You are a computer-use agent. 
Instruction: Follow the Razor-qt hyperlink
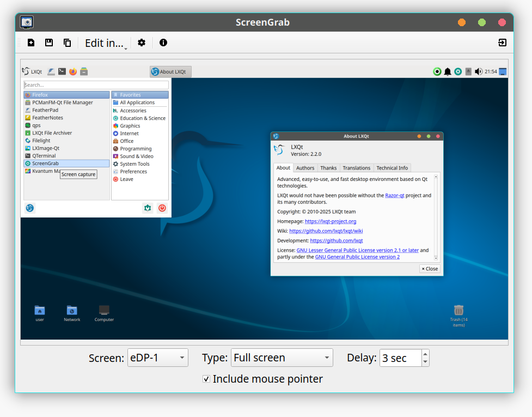tap(394, 195)
